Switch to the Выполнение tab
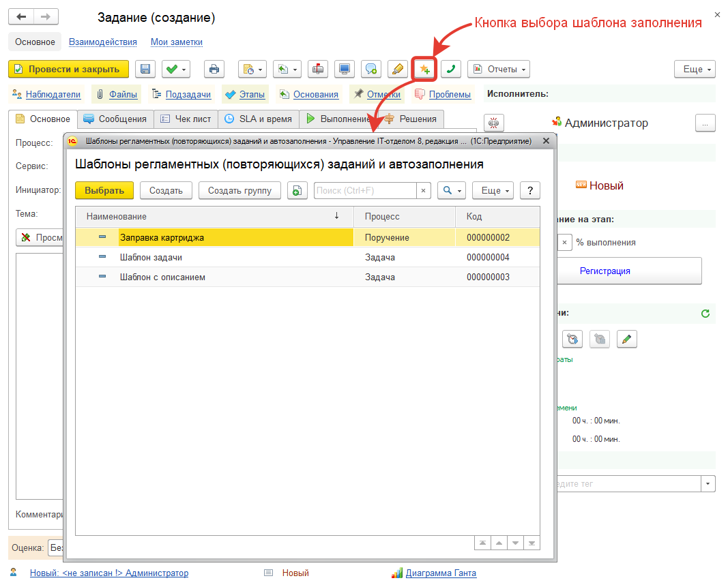The width and height of the screenshot is (728, 587). (x=338, y=119)
